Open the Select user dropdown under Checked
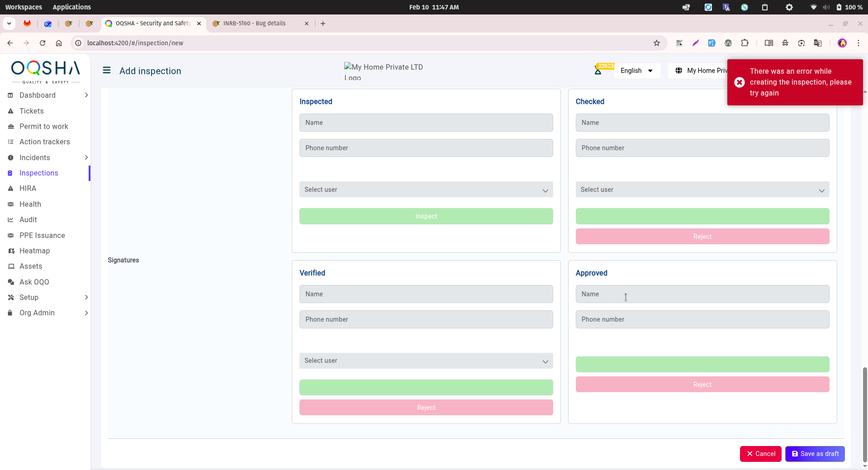Screen dimensions: 868x470 coord(702,190)
